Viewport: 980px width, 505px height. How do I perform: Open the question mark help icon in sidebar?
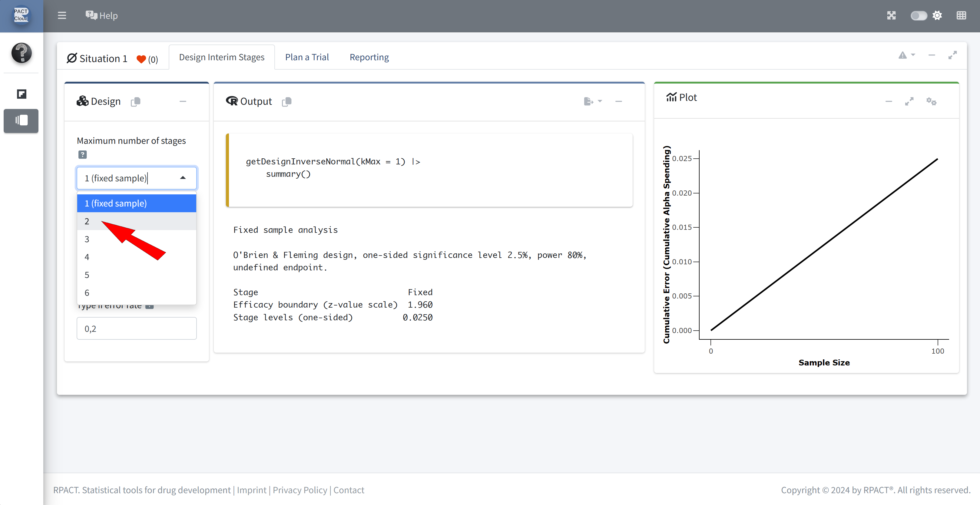[22, 53]
